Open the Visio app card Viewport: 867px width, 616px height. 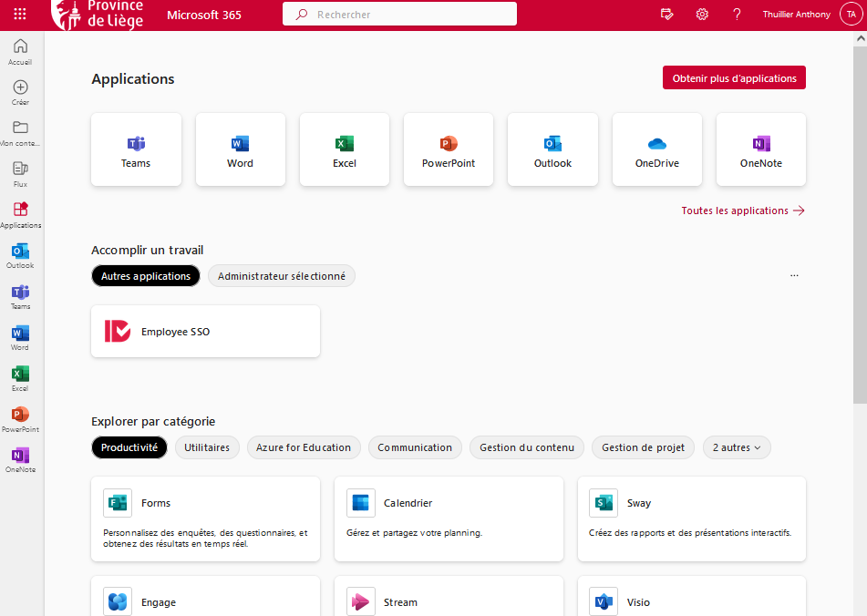pos(692,597)
